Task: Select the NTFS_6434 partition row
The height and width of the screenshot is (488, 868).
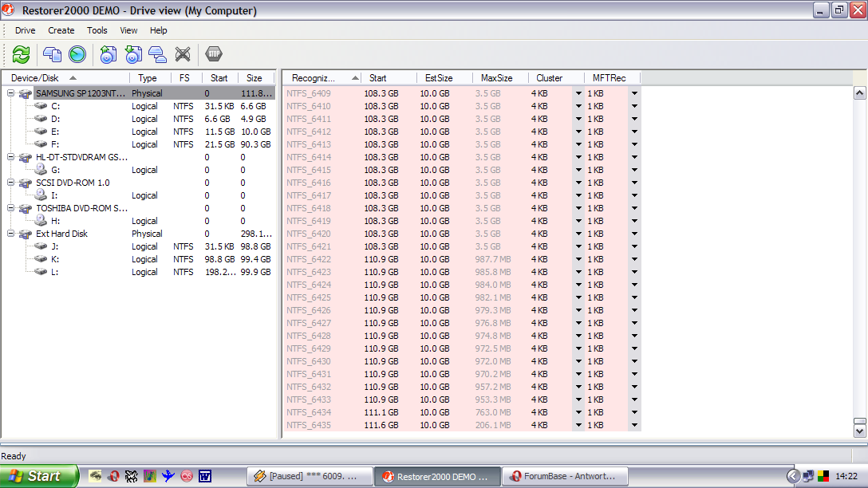Action: [x=462, y=412]
